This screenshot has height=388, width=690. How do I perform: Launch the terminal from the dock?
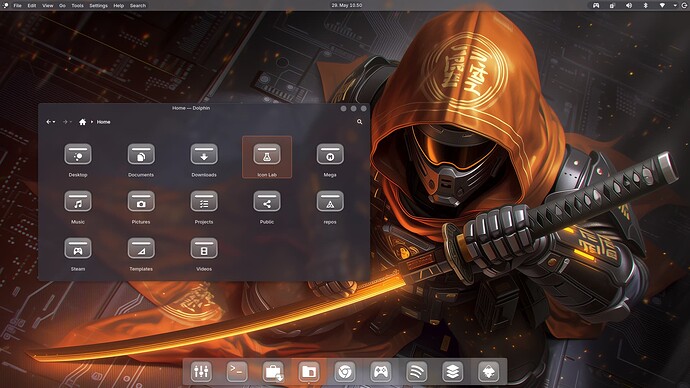[237, 372]
